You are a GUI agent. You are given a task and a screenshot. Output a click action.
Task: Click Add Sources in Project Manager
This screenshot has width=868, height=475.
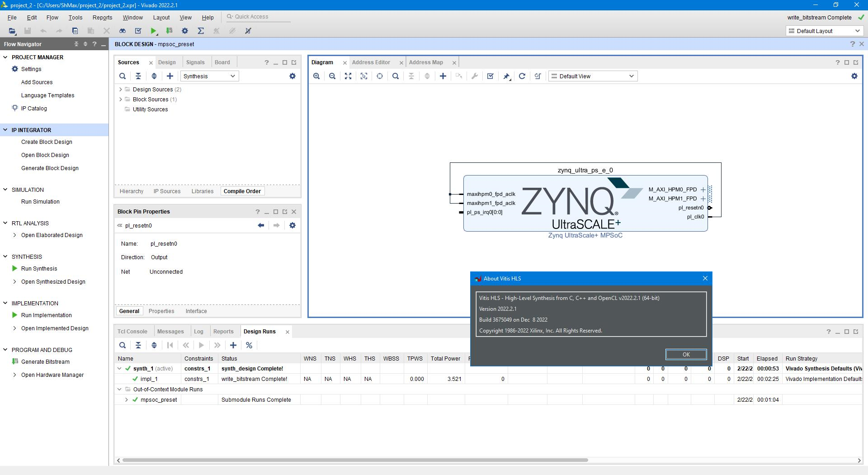pyautogui.click(x=37, y=82)
